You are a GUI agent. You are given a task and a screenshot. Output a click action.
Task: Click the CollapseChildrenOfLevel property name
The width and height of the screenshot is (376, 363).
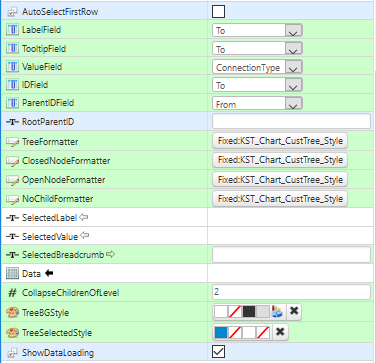click(71, 293)
